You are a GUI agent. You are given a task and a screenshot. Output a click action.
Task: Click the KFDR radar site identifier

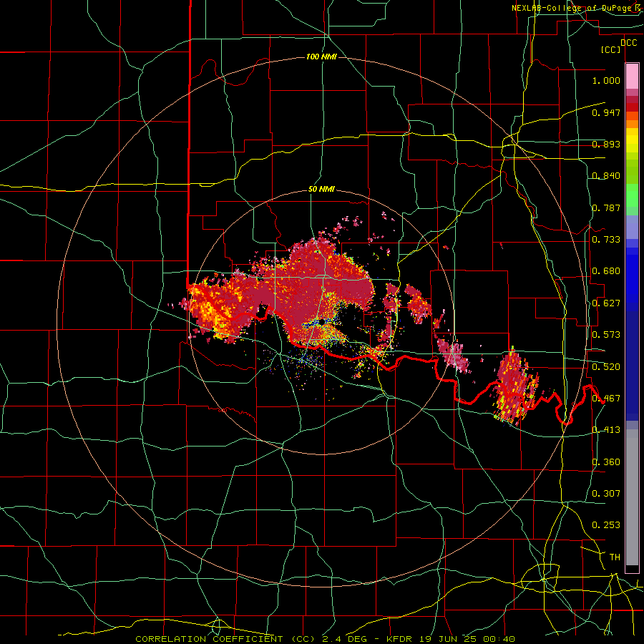click(x=401, y=639)
